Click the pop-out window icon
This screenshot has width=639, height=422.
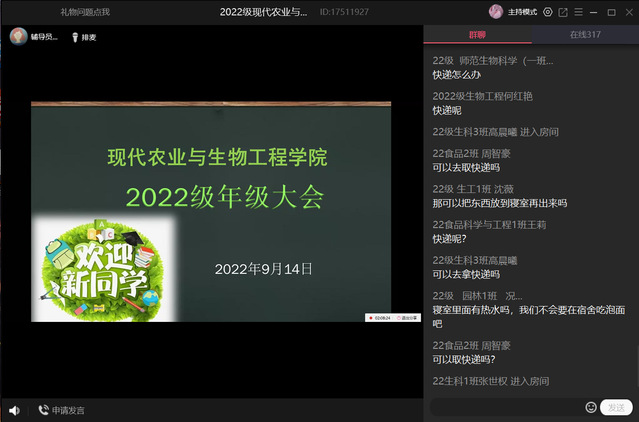tap(563, 12)
